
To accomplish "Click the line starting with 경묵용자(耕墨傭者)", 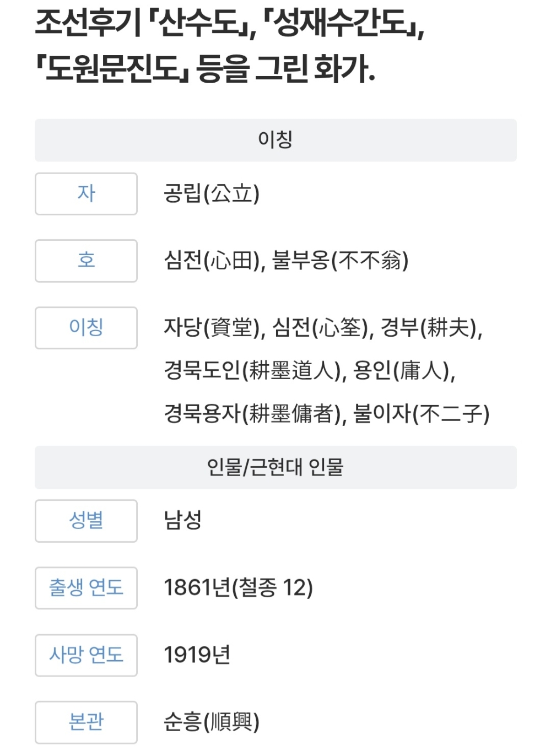I will pyautogui.click(x=326, y=413).
